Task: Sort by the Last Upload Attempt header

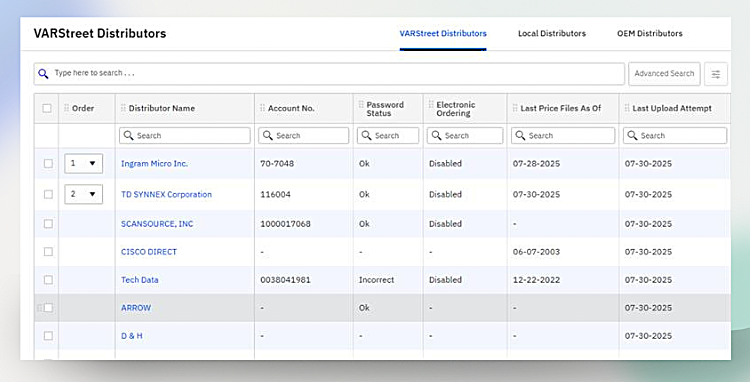Action: click(x=672, y=108)
